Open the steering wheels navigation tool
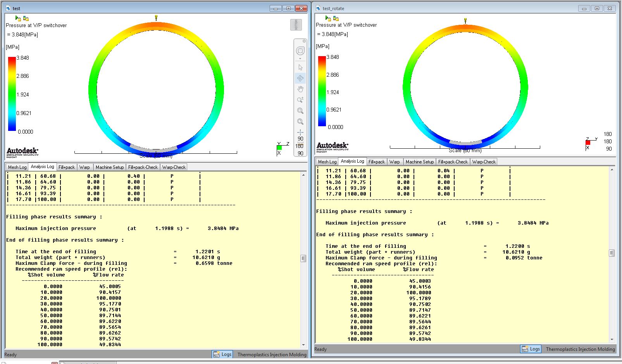 (x=300, y=51)
